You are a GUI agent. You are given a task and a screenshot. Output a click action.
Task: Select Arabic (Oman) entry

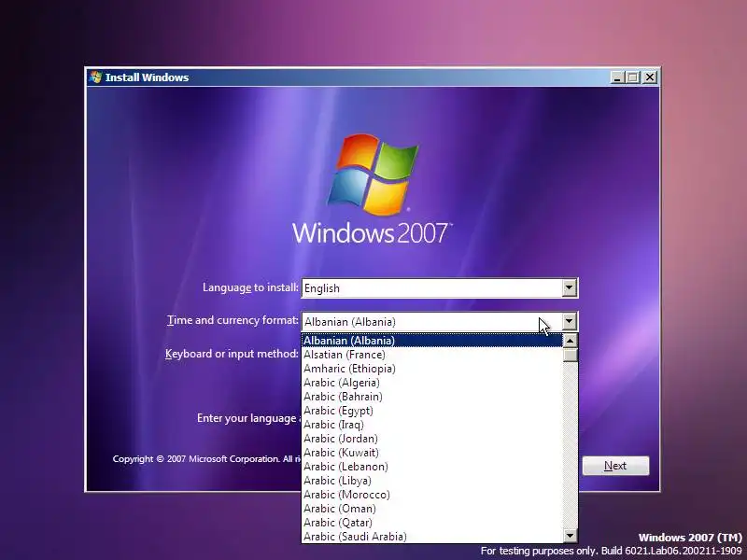point(432,509)
